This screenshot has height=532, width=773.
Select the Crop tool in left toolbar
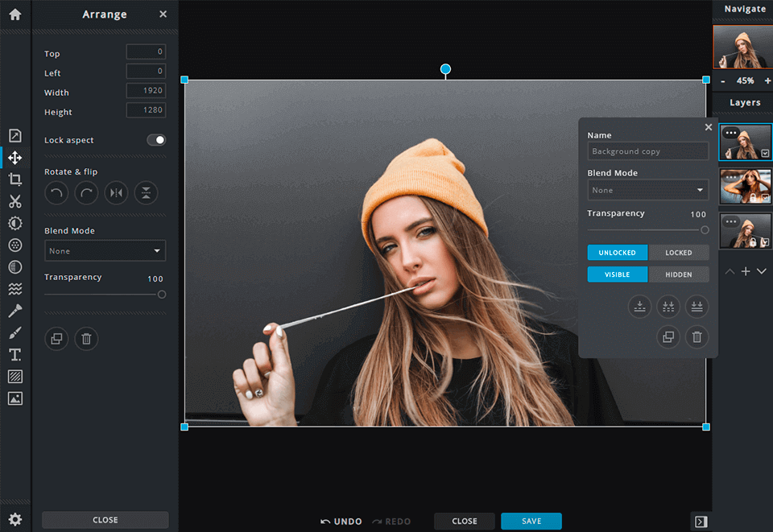point(14,179)
